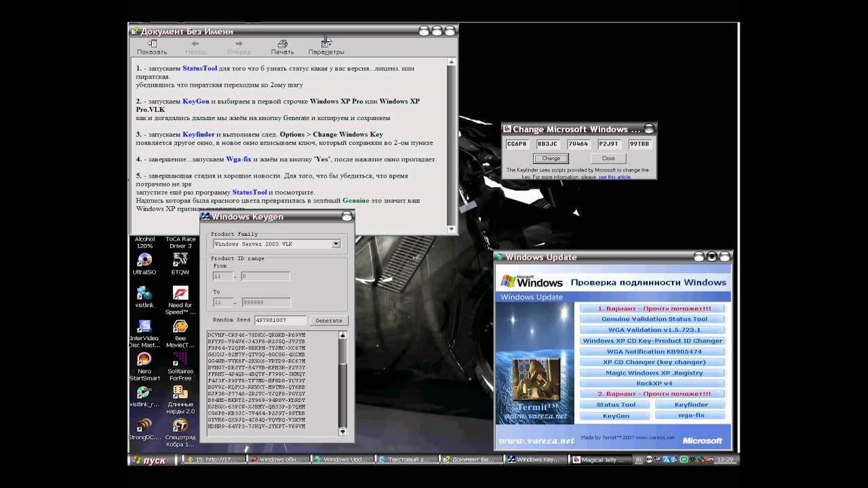Launch wga-fix from Windows Update panel
Viewport: 868px width, 488px height.
coord(691,415)
